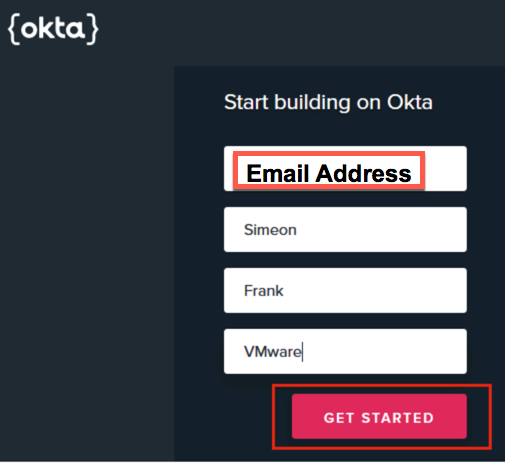Click the word Okta inside the braces logo
Image resolution: width=505 pixels, height=464 pixels.
coord(53,29)
